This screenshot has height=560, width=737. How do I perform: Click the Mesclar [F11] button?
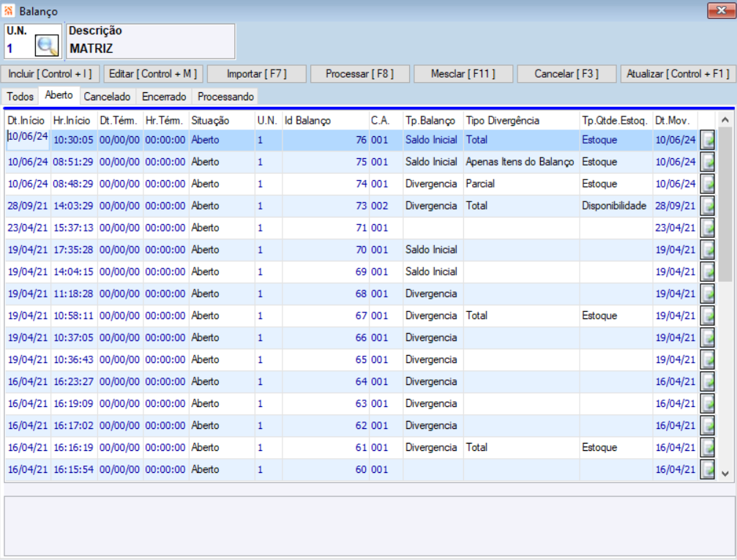(x=463, y=74)
